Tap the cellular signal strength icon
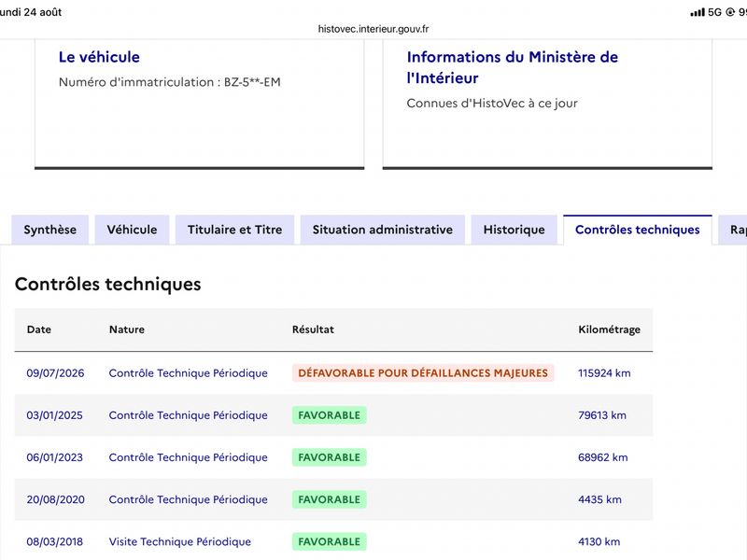 coord(698,12)
